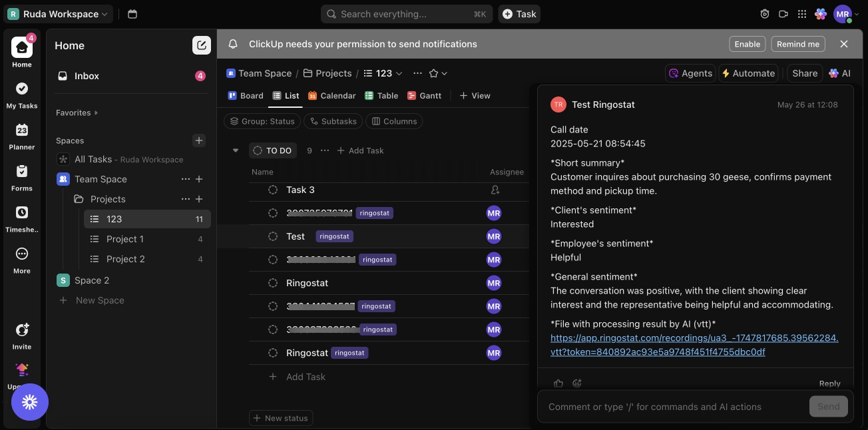
Task: Toggle status circle of Ringostat task without tag
Action: click(x=273, y=283)
